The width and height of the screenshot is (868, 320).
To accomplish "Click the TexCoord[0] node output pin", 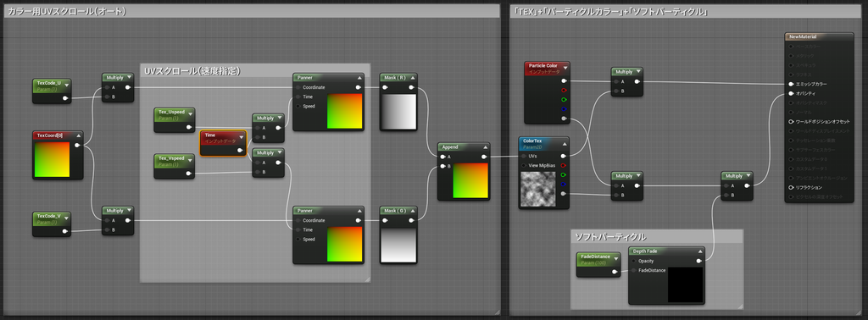I will click(x=77, y=146).
